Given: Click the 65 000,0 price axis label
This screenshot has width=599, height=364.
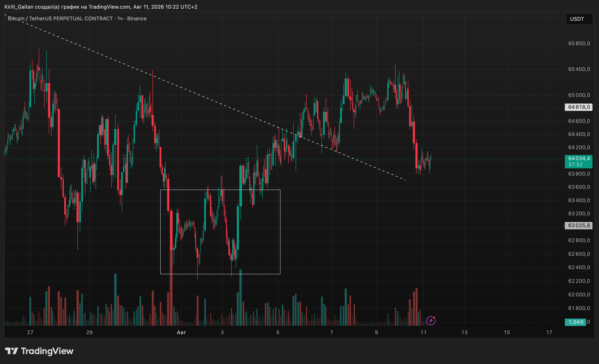Looking at the screenshot, I should pyautogui.click(x=579, y=95).
